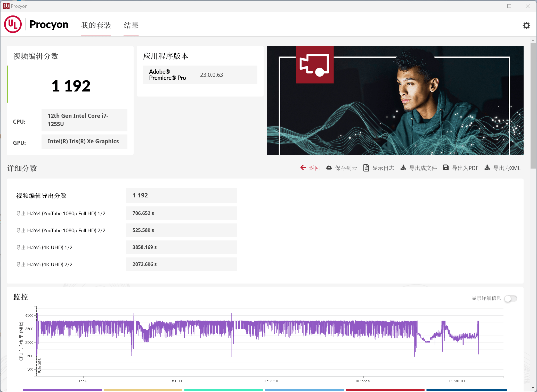
Task: Click the export as PDF disk icon
Action: pyautogui.click(x=446, y=168)
